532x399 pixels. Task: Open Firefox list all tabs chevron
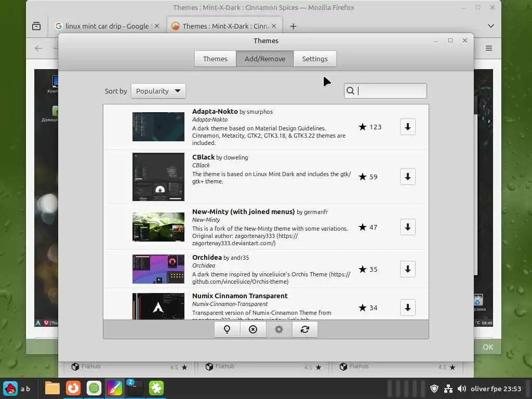[x=490, y=26]
